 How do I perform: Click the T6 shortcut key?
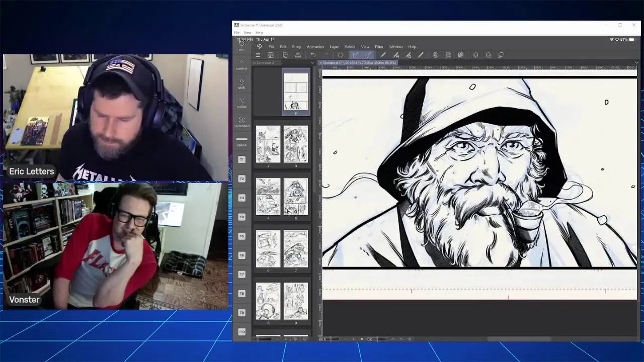click(242, 255)
